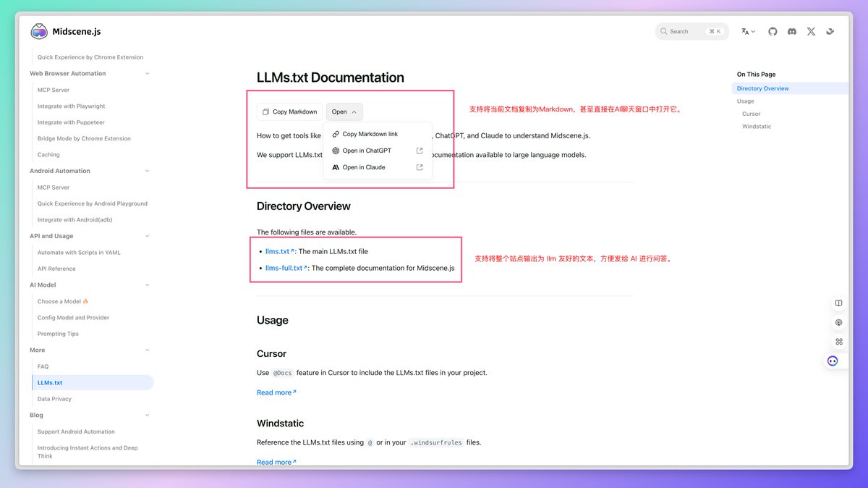
Task: Click the robot face floating icon
Action: tap(833, 361)
